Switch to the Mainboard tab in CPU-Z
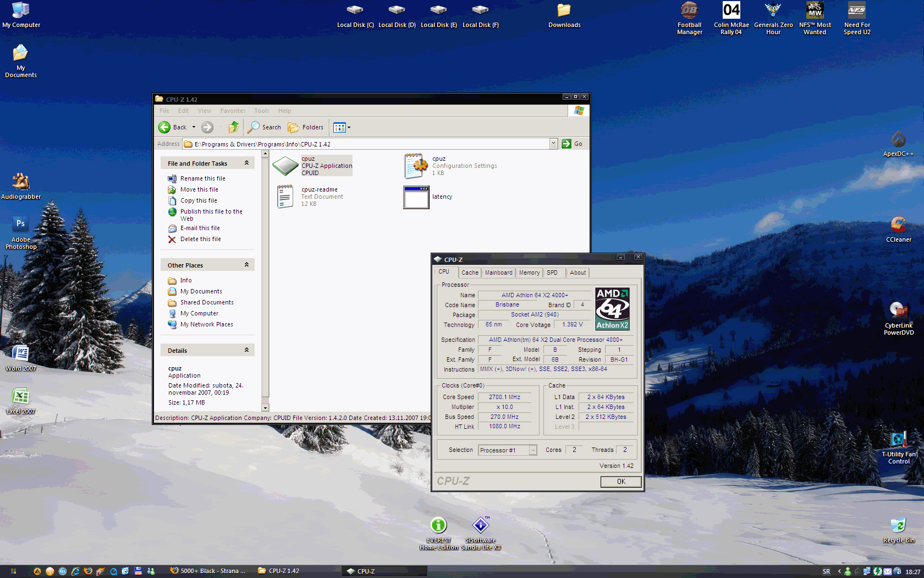 [498, 272]
